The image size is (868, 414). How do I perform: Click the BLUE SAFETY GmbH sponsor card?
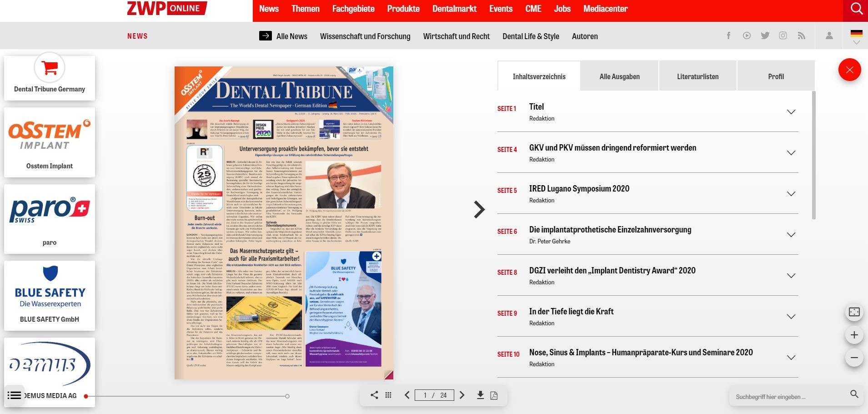tap(50, 296)
